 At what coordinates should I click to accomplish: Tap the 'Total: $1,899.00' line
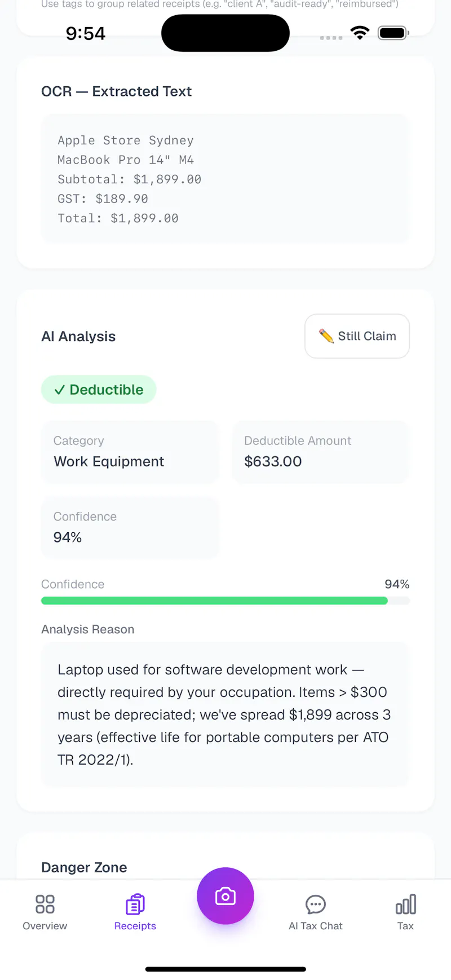tap(118, 218)
